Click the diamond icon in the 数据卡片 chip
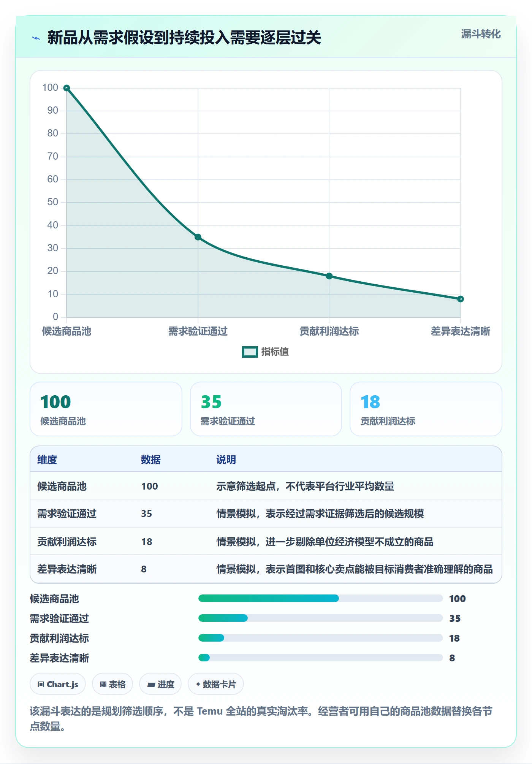This screenshot has width=532, height=764. pos(198,685)
